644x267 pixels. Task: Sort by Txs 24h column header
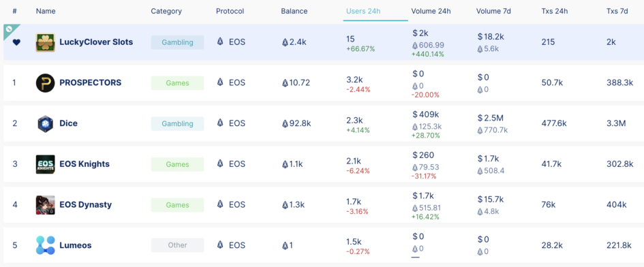point(555,11)
